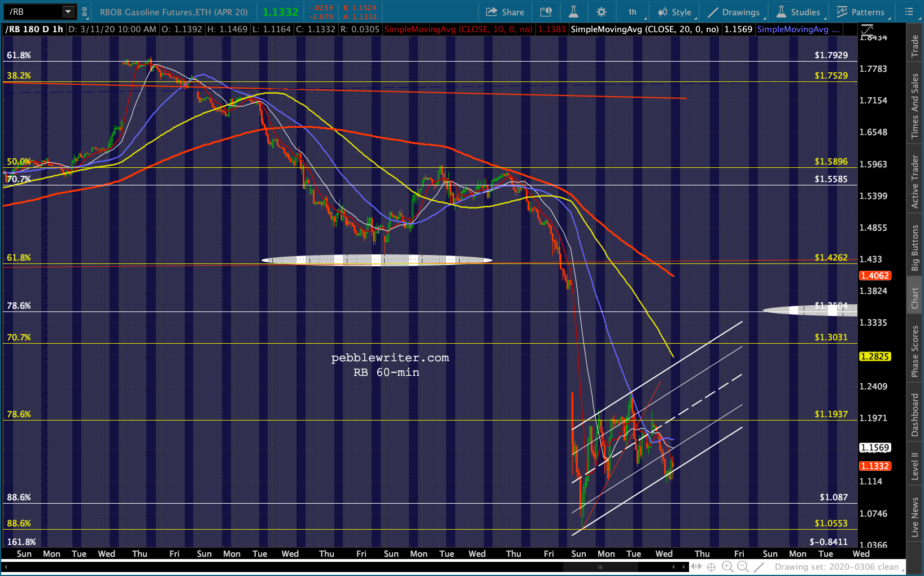Screen dimensions: 924x576
Task: Click the /RB 180 D 1h chart title
Action: point(34,29)
